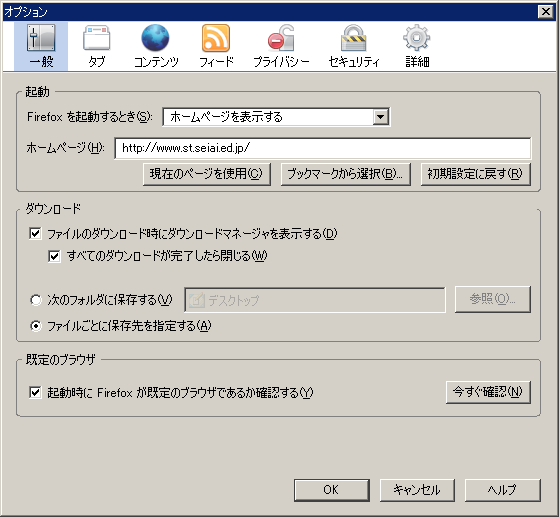
Task: Click the ホームページ URL input field
Action: click(323, 148)
